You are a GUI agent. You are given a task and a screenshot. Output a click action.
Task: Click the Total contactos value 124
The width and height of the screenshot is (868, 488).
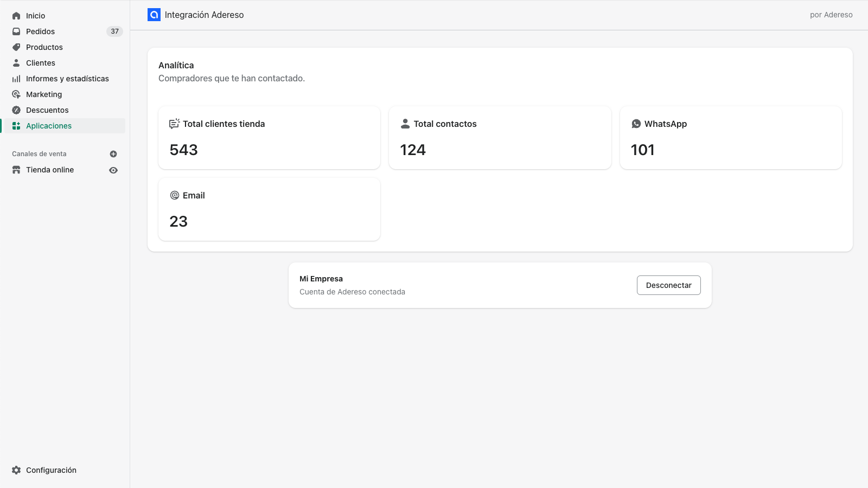413,150
